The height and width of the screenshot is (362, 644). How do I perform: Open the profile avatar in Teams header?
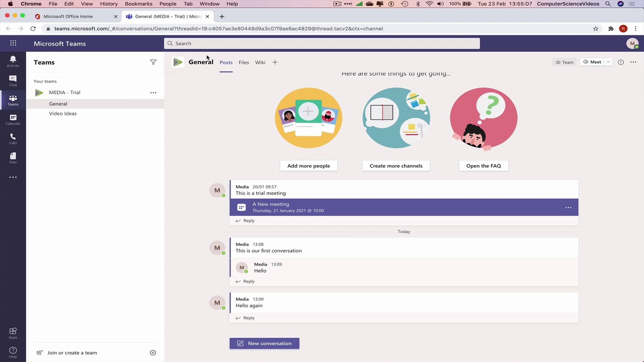(x=632, y=44)
